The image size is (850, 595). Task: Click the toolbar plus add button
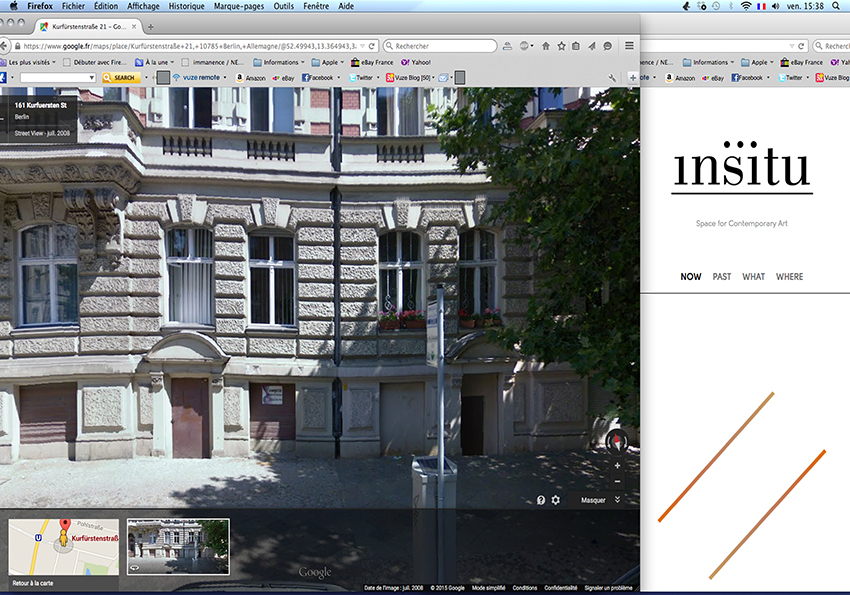[x=633, y=78]
